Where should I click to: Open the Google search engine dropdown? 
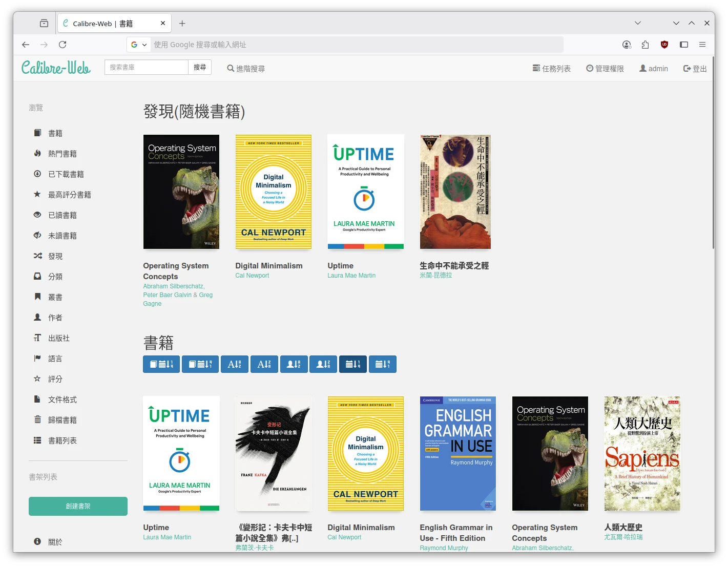(138, 45)
